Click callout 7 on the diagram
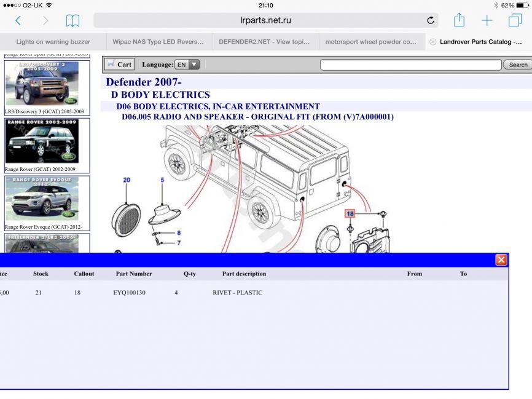The image size is (532, 399). point(179,243)
